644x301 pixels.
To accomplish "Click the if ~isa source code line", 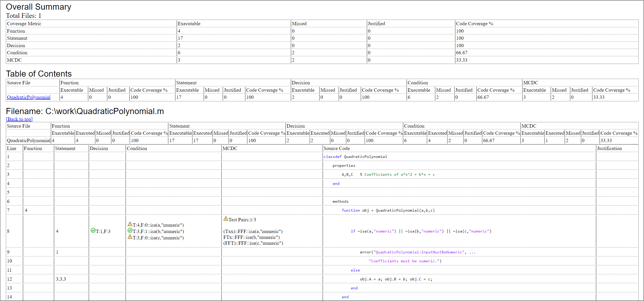I will pyautogui.click(x=421, y=231).
